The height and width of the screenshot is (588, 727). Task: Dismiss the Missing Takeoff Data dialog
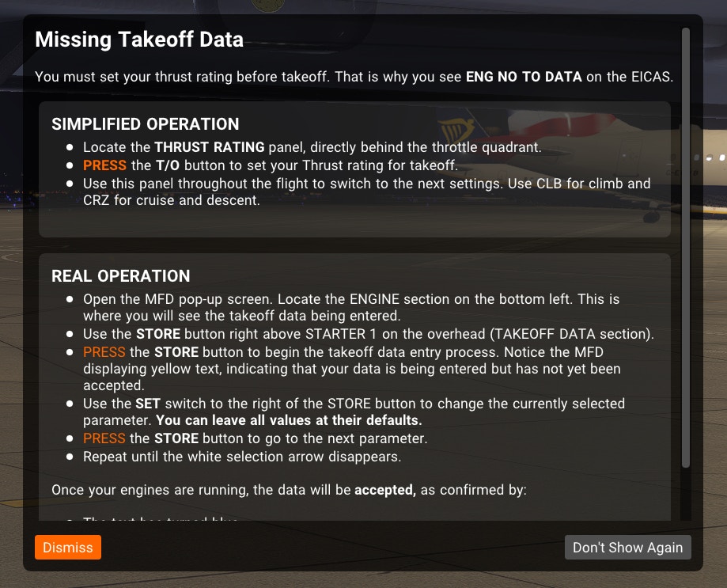click(67, 548)
